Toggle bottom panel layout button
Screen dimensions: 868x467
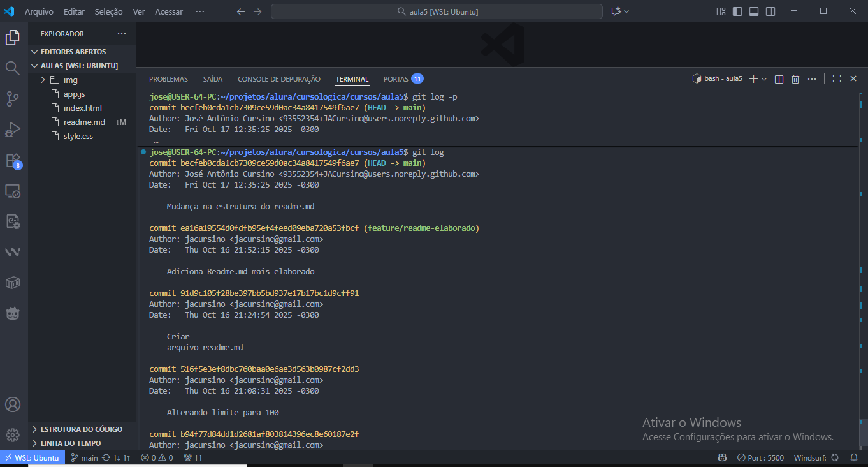pyautogui.click(x=754, y=11)
